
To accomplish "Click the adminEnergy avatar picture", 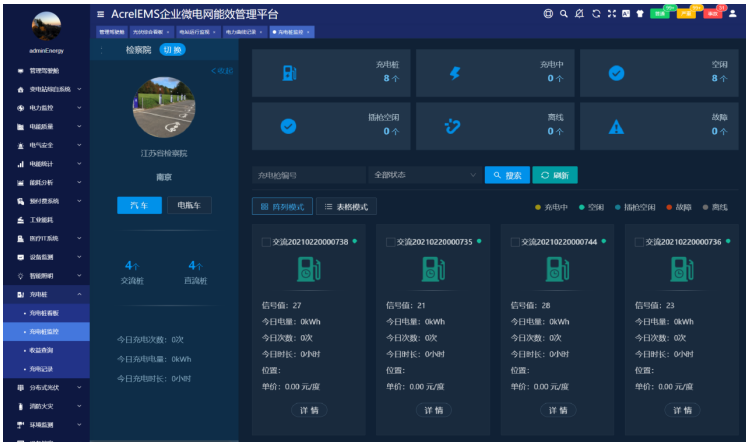I will point(46,26).
